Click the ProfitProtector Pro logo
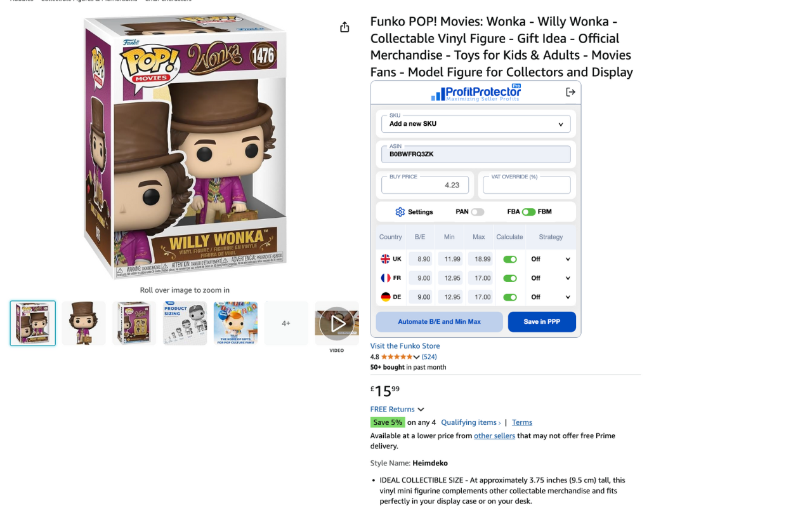The height and width of the screenshot is (508, 812). click(x=476, y=93)
